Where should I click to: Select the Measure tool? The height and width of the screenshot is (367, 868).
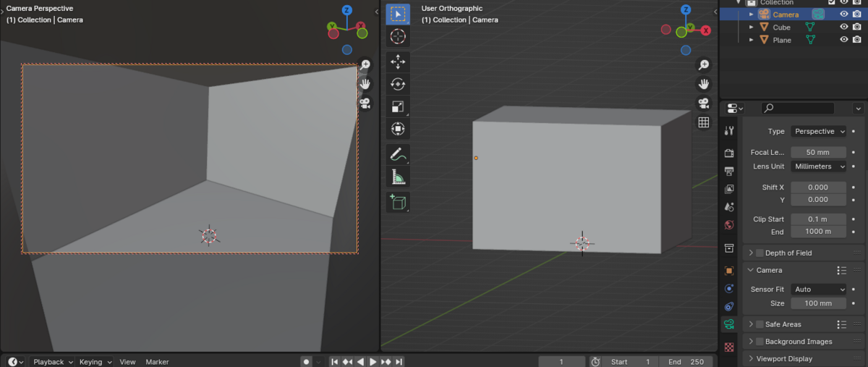pos(398,177)
